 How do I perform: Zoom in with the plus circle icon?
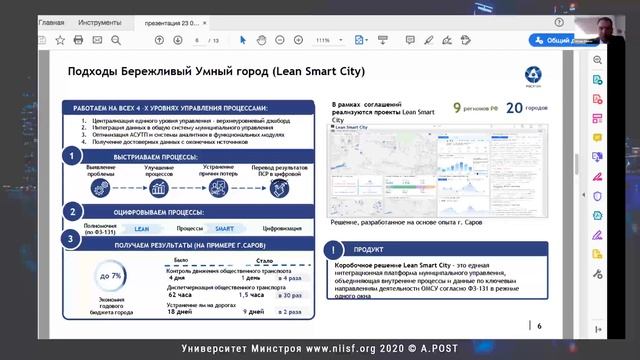tap(298, 40)
